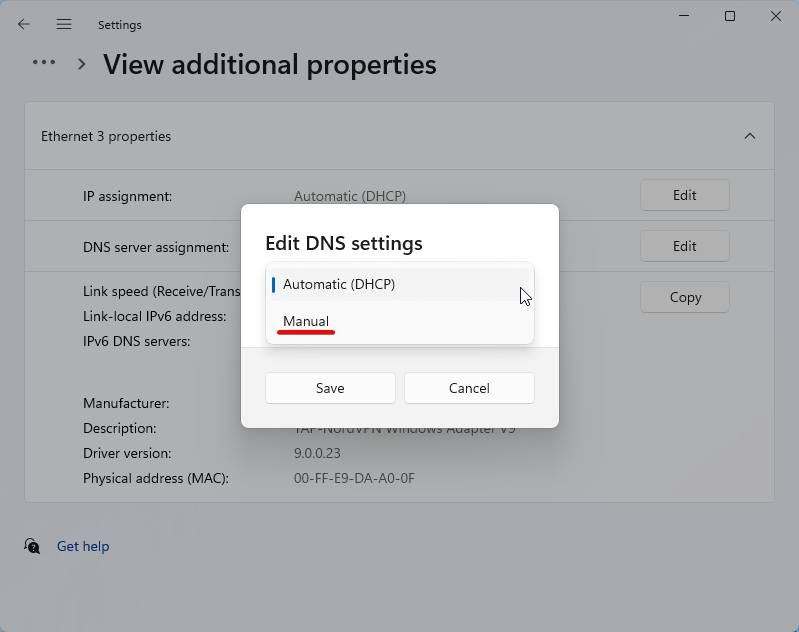Image resolution: width=799 pixels, height=632 pixels.
Task: Click the Get help headset icon
Action: tap(32, 546)
